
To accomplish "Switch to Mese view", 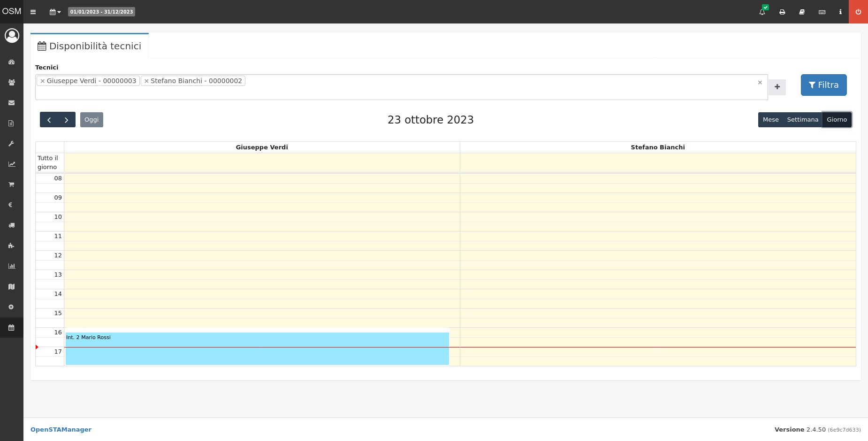I will pos(770,120).
